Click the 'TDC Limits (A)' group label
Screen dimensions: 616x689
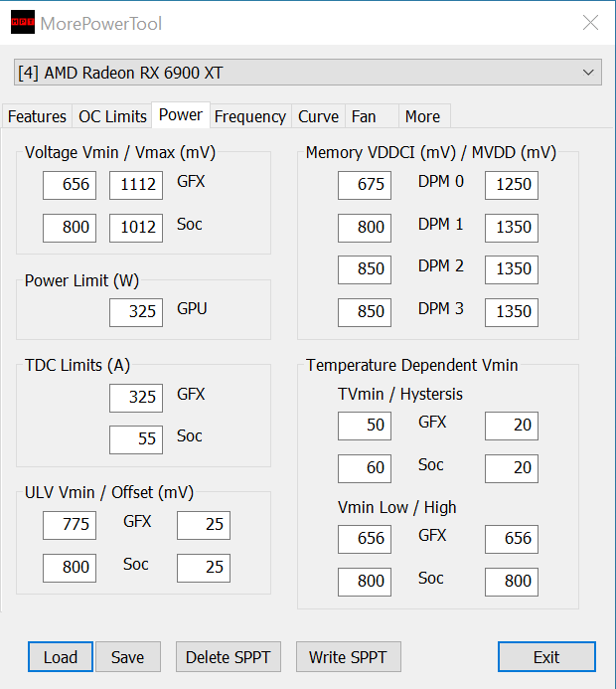[x=77, y=365]
